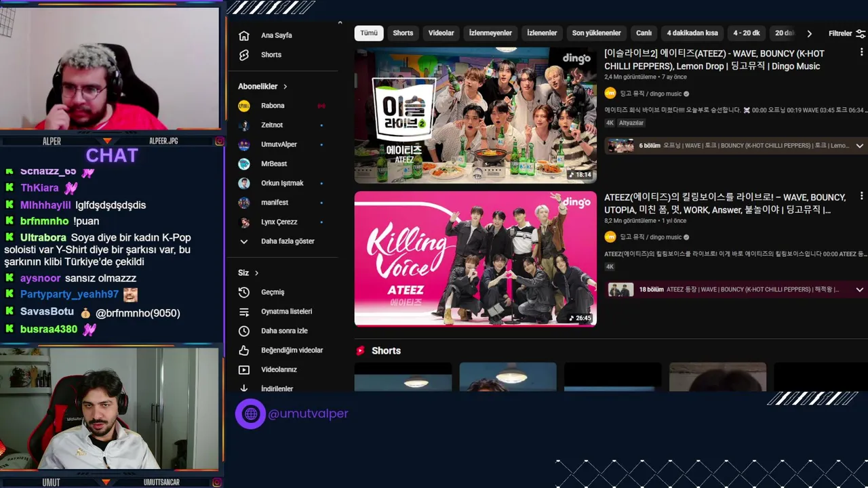Image resolution: width=868 pixels, height=488 pixels.
Task: Click chat username Ultrabora
Action: pyautogui.click(x=43, y=238)
